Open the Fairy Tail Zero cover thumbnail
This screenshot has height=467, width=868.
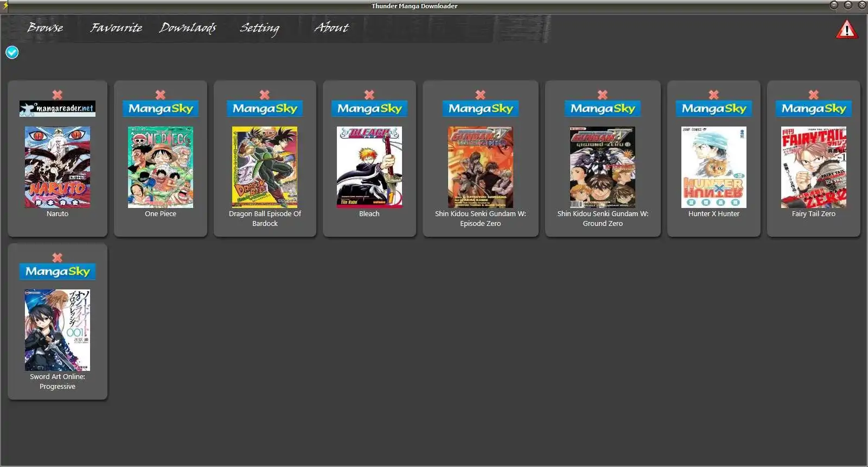point(814,167)
